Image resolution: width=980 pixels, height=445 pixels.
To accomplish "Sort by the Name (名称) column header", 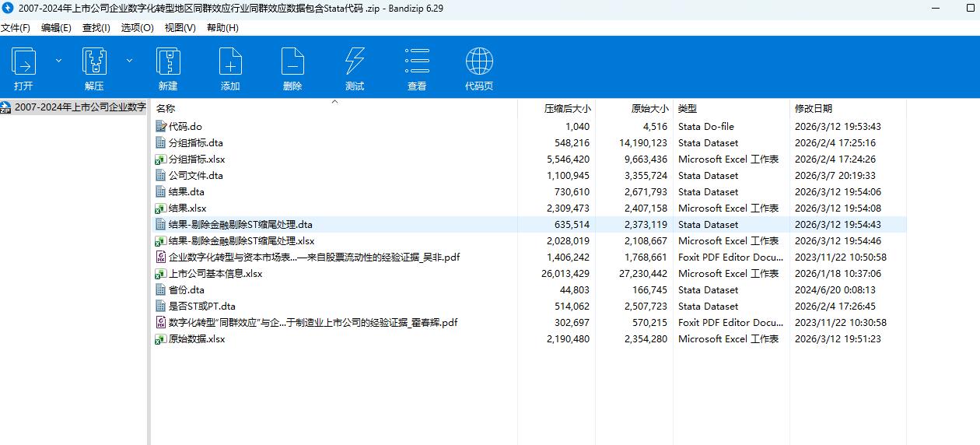I will click(x=166, y=109).
